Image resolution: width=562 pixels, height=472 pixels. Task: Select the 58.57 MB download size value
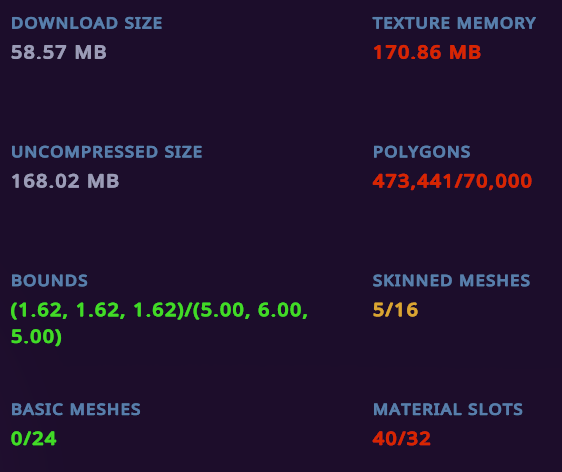[59, 52]
